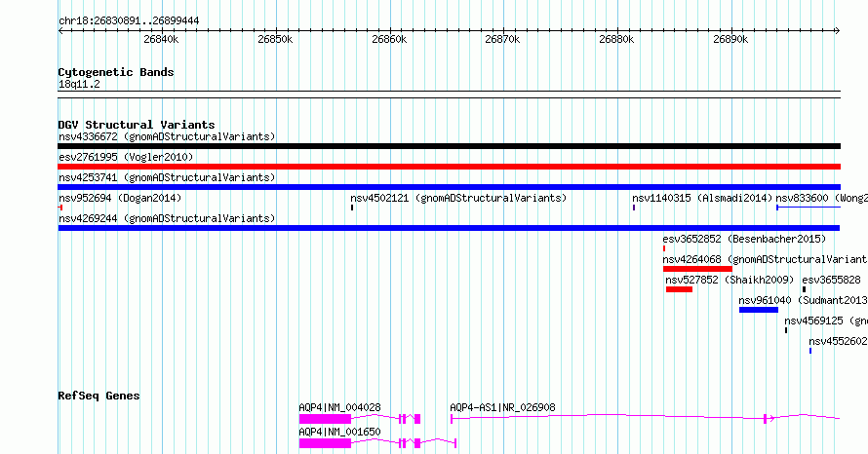Open the nsv4253741 variant label
This screenshot has height=454, width=868.
[x=167, y=177]
